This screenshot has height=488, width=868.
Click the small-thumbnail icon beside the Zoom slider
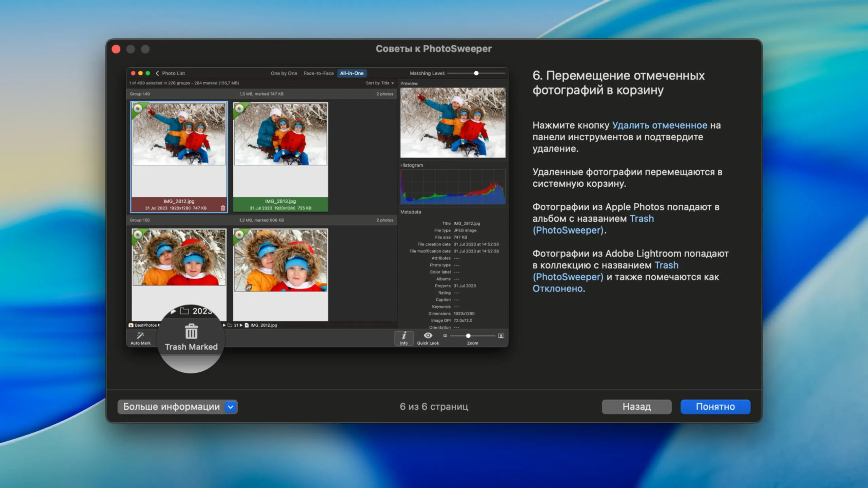click(x=445, y=336)
